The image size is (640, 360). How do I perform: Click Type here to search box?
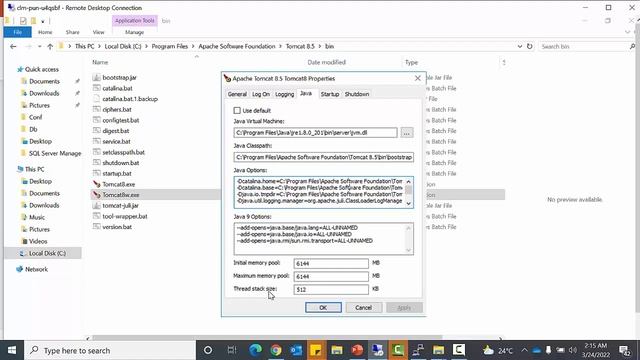coord(110,350)
